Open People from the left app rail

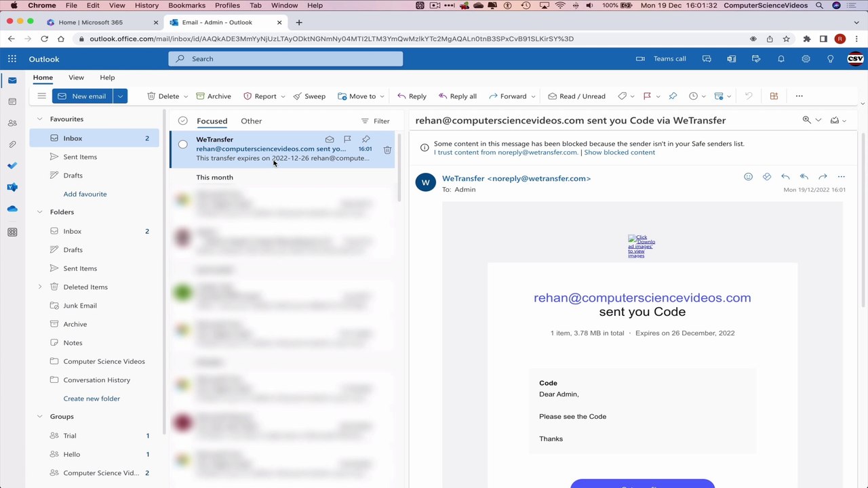tap(12, 123)
